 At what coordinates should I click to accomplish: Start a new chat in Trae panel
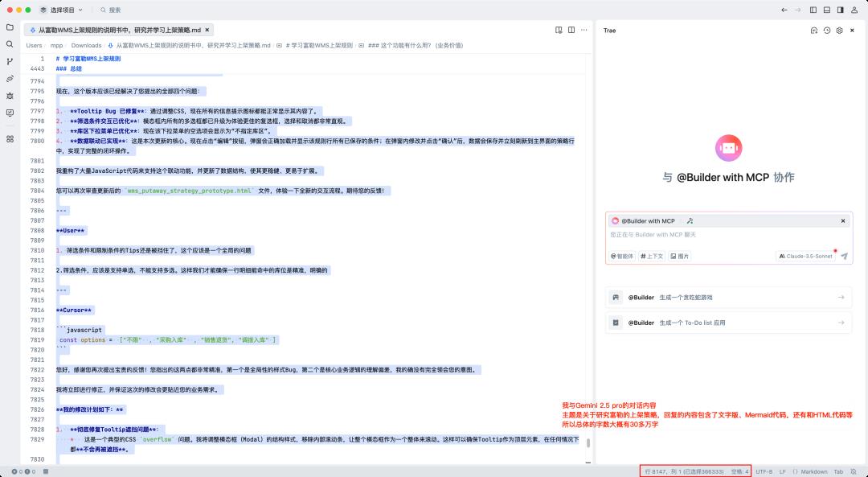pyautogui.click(x=813, y=31)
